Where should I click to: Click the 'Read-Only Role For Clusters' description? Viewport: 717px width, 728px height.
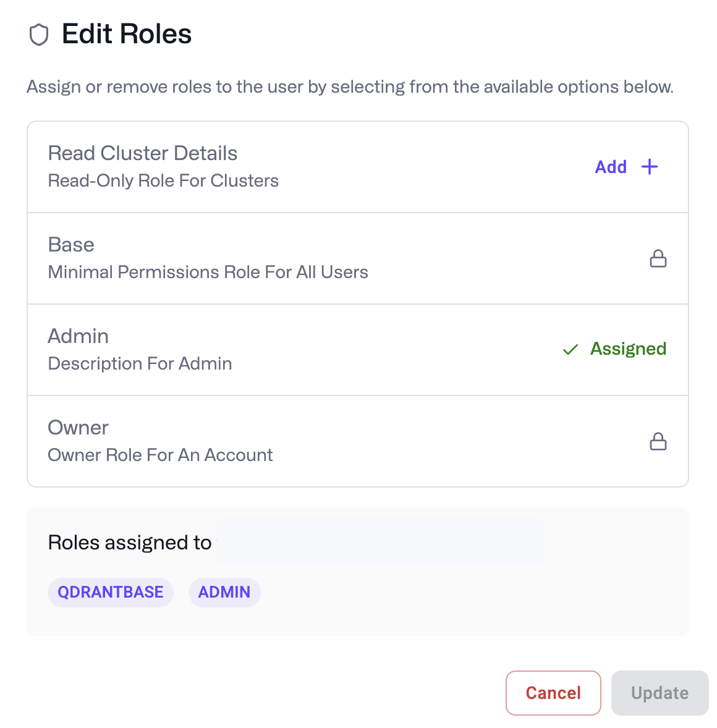163,180
